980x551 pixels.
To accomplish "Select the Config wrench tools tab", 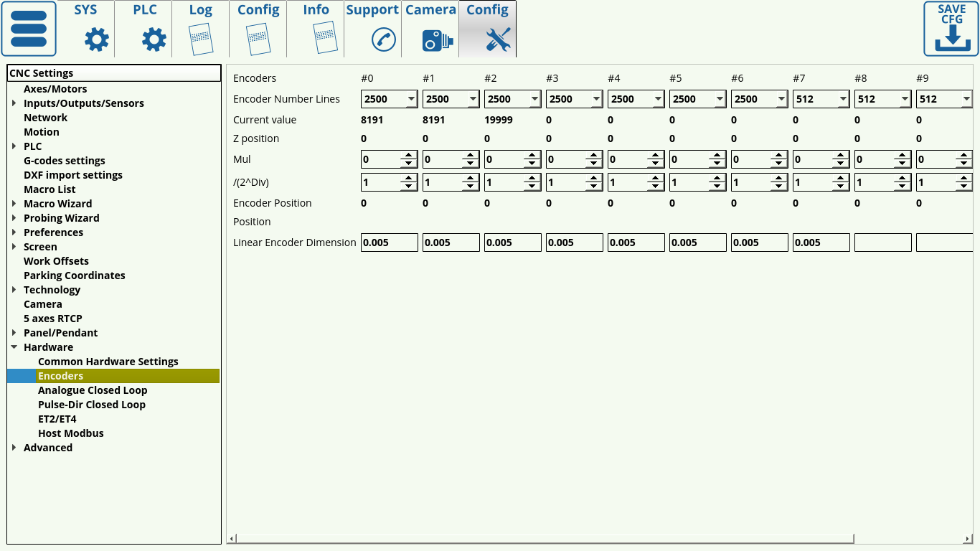I will 488,29.
